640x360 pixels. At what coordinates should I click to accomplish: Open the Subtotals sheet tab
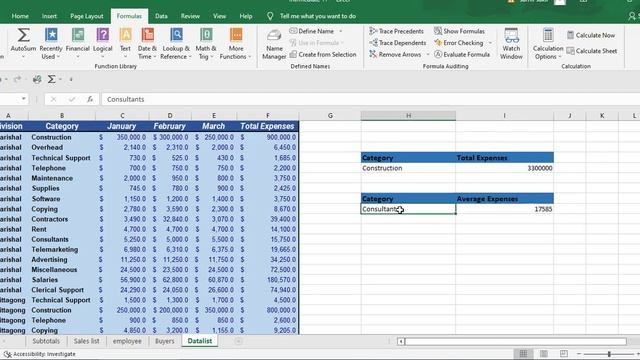coord(46,341)
